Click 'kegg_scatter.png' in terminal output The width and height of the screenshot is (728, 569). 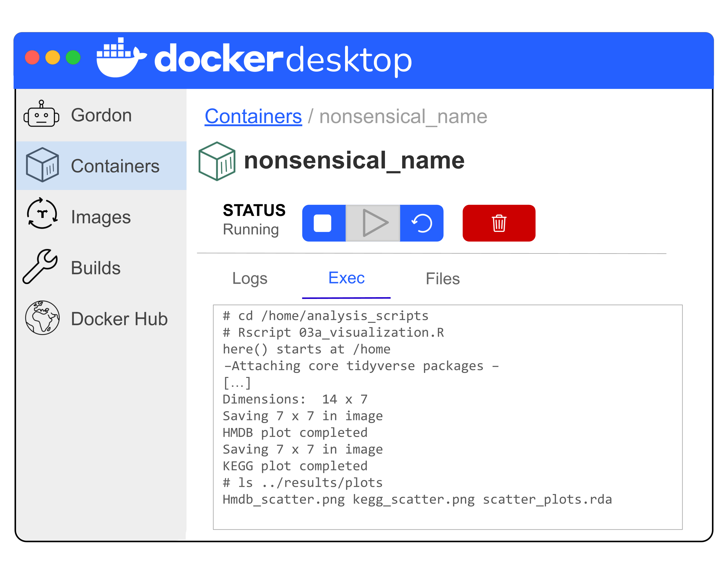[x=414, y=500]
